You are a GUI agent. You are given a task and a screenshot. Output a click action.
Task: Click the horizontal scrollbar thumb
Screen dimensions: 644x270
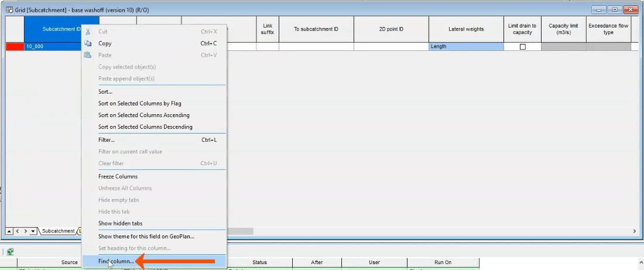[239, 231]
